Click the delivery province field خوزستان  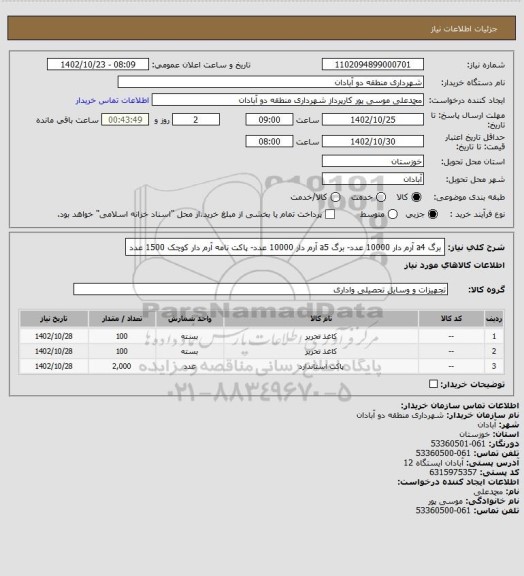pos(373,161)
